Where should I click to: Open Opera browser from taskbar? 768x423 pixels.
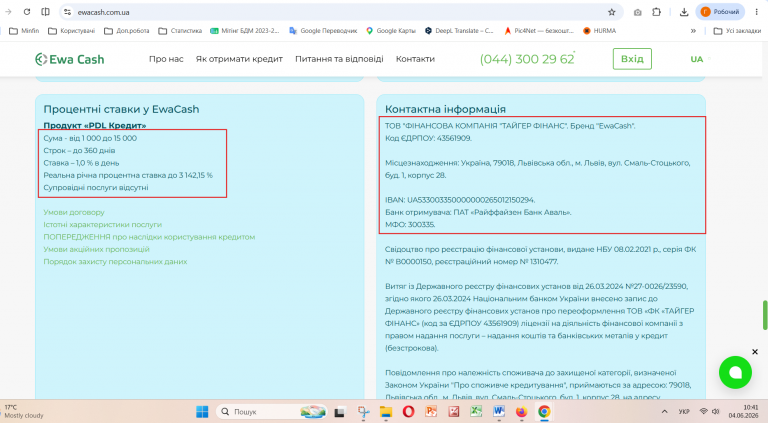408,412
